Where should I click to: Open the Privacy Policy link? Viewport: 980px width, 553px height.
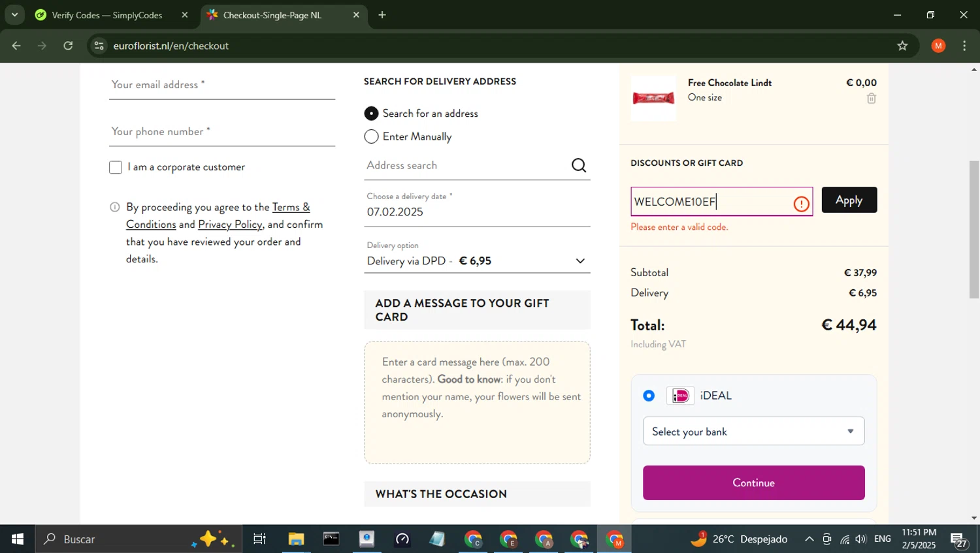coord(230,224)
